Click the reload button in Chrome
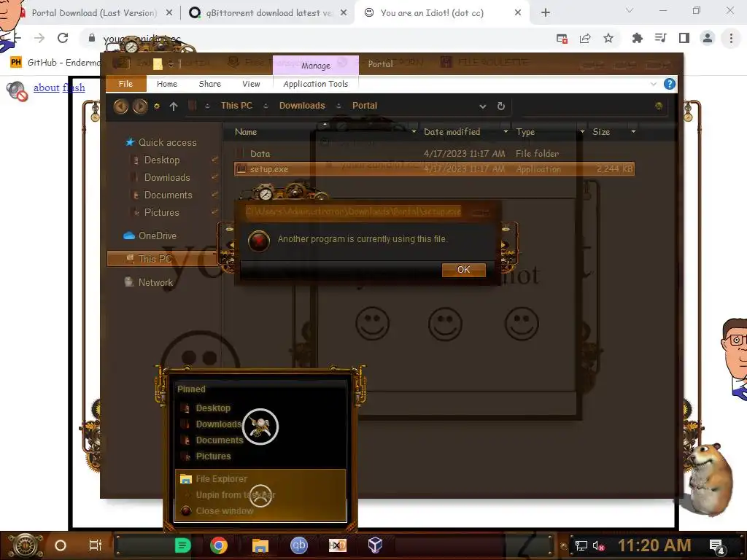The height and width of the screenshot is (560, 747). pos(63,38)
